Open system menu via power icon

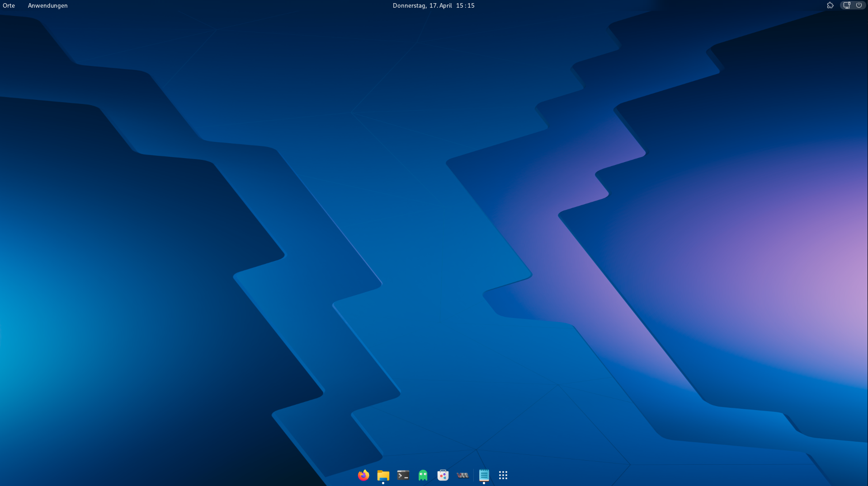[x=859, y=5]
